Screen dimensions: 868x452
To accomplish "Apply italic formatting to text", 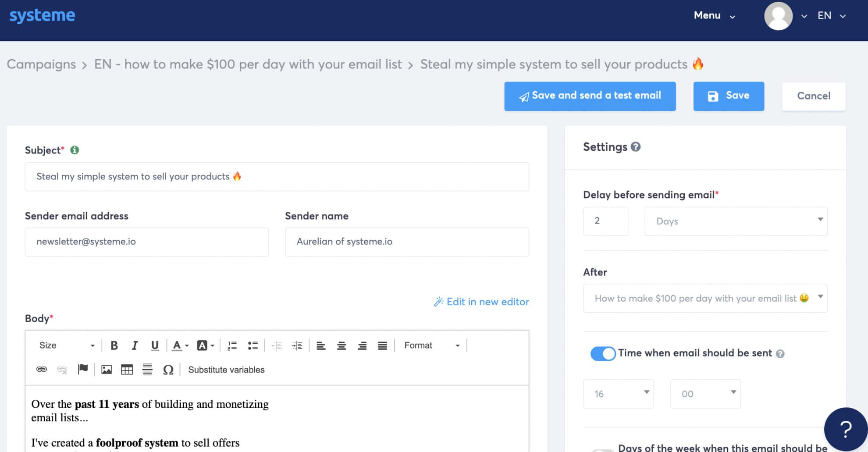I will tap(135, 345).
